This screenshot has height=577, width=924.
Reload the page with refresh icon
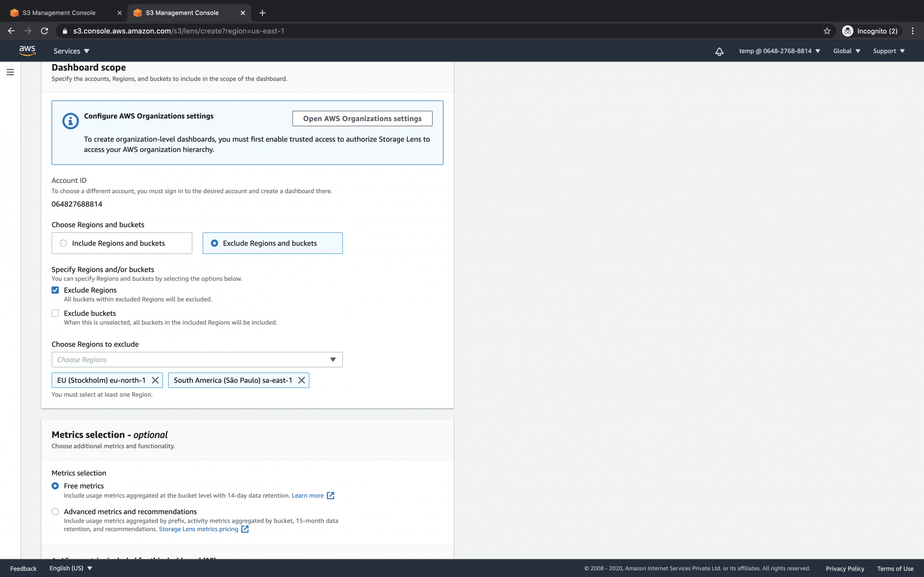click(44, 31)
